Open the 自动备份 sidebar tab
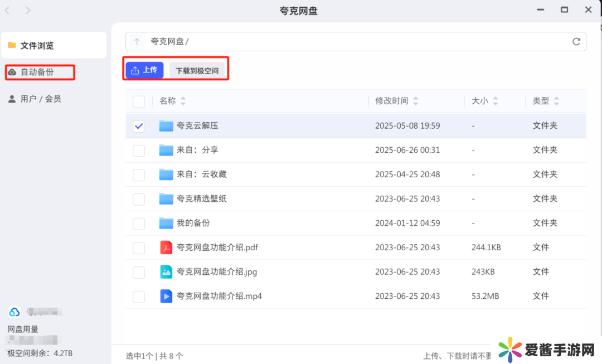 (x=37, y=72)
